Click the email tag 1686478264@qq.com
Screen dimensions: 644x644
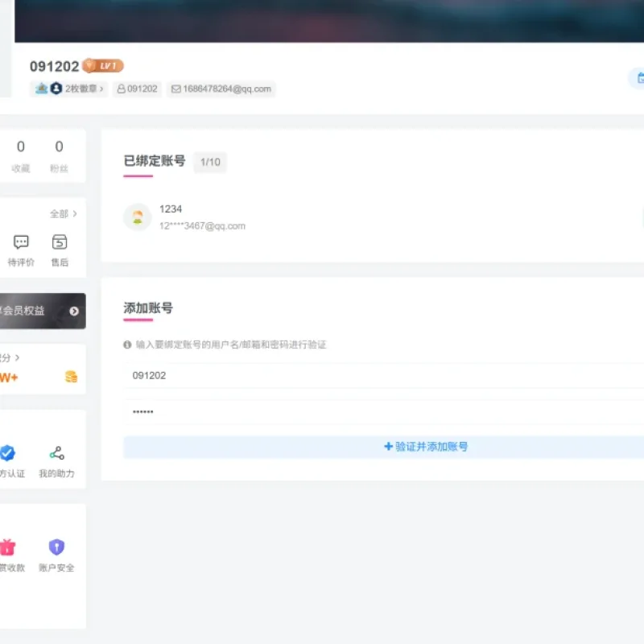[x=221, y=89]
